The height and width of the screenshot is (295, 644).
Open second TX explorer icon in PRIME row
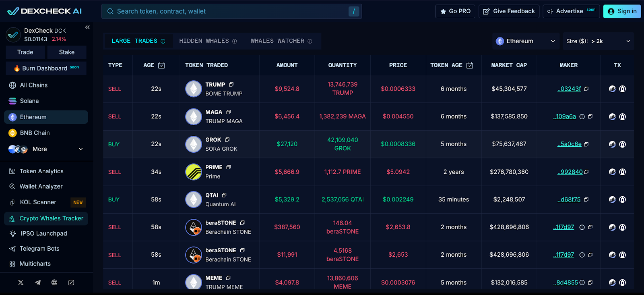622,172
